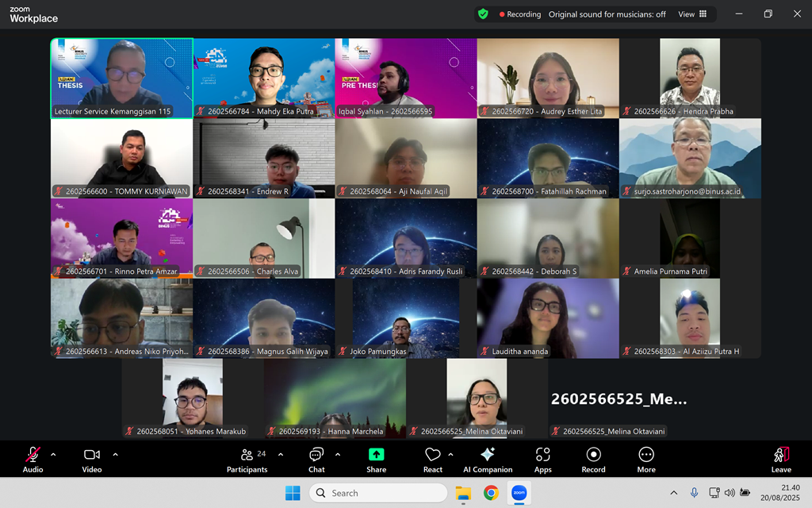Expand audio options arrow next to Audio
Viewport: 812px width, 508px height.
tap(53, 455)
